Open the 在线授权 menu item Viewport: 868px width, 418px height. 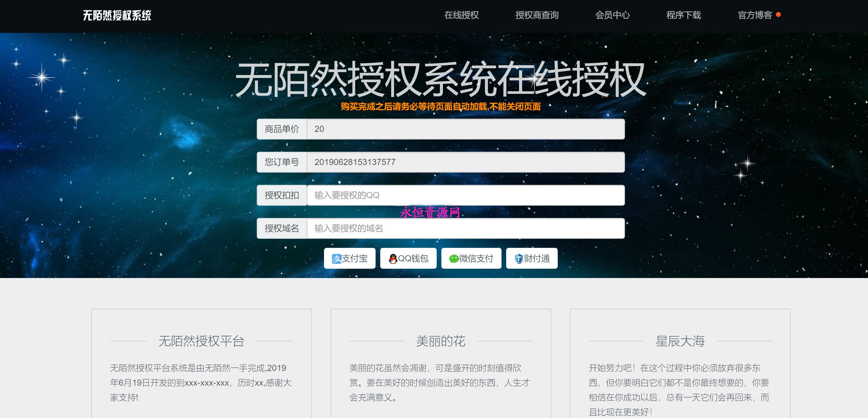pos(461,15)
